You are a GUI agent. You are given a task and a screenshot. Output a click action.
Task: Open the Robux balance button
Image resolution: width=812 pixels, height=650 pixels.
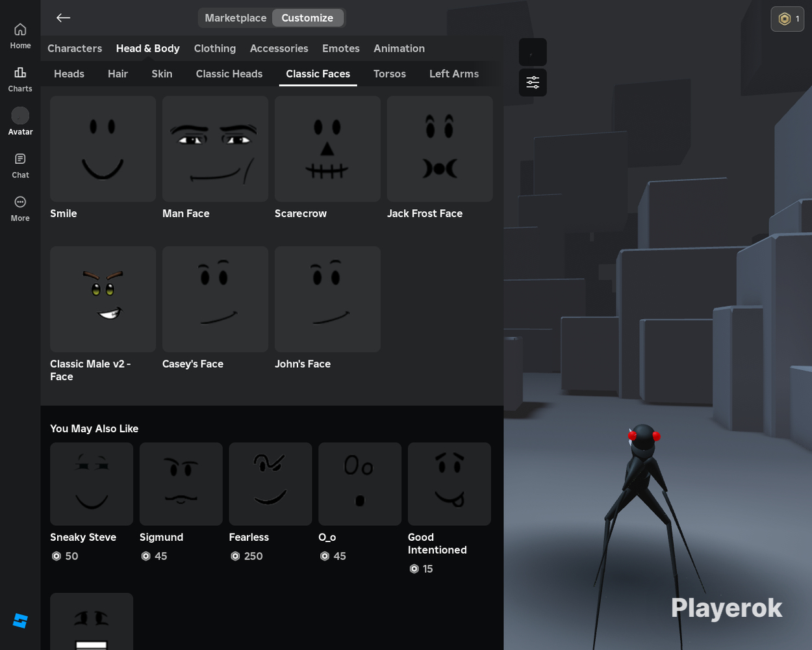787,19
